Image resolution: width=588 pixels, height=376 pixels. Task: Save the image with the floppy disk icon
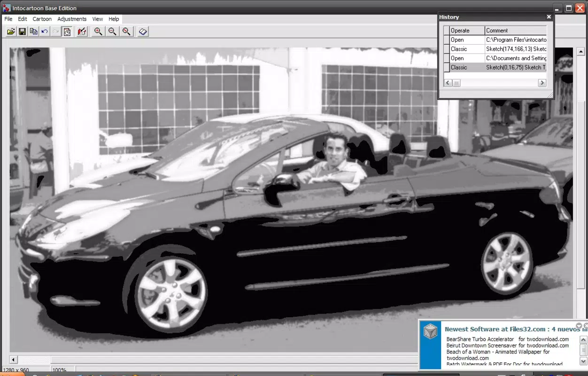[x=22, y=31]
